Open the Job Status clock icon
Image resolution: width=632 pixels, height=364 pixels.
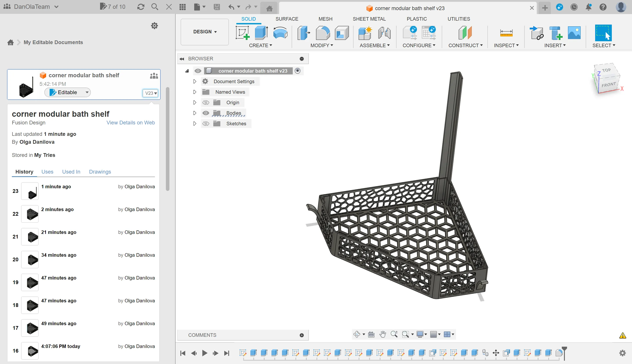click(x=574, y=7)
